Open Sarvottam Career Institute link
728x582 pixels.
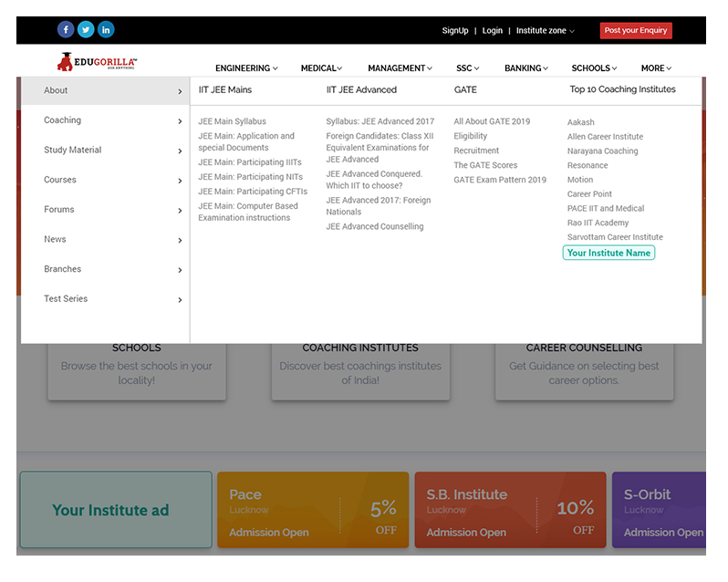(x=615, y=237)
